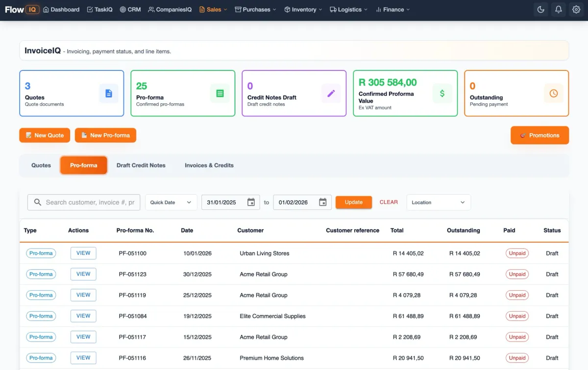Expand the Finance menu
Image resolution: width=588 pixels, height=370 pixels.
[392, 9]
